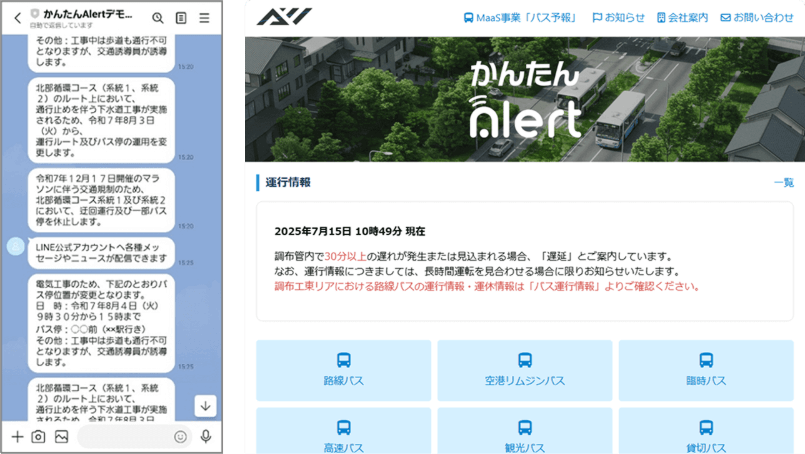The height and width of the screenshot is (454, 805).
Task: Open 会社案内 in the top navigation
Action: click(682, 18)
